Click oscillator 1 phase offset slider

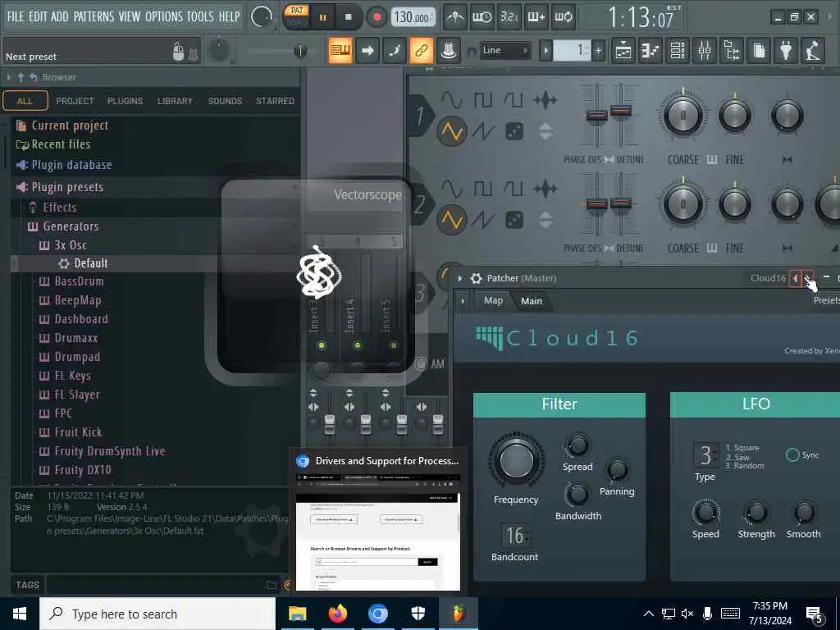597,115
